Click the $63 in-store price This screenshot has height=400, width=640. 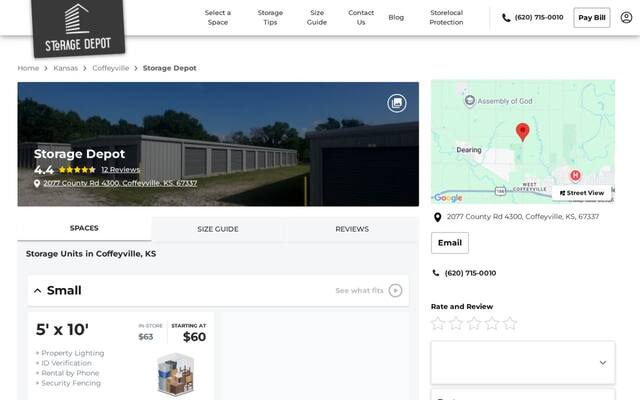tap(146, 337)
